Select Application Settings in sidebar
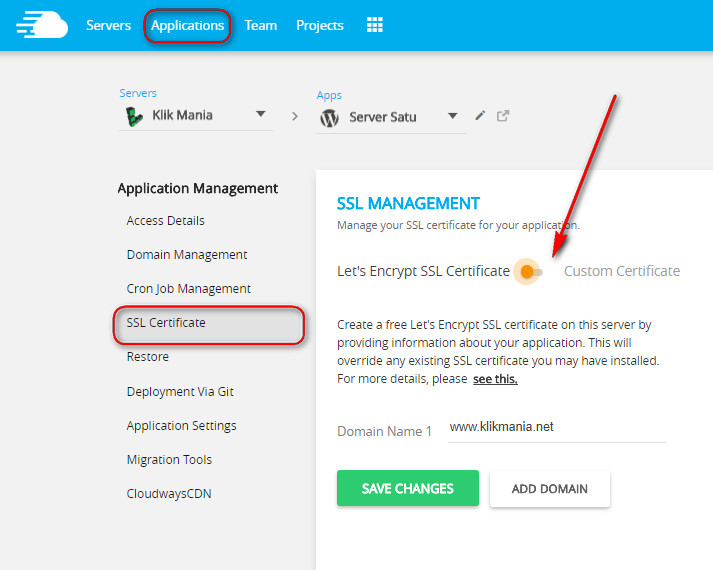Viewport: 713px width, 570px height. tap(181, 426)
